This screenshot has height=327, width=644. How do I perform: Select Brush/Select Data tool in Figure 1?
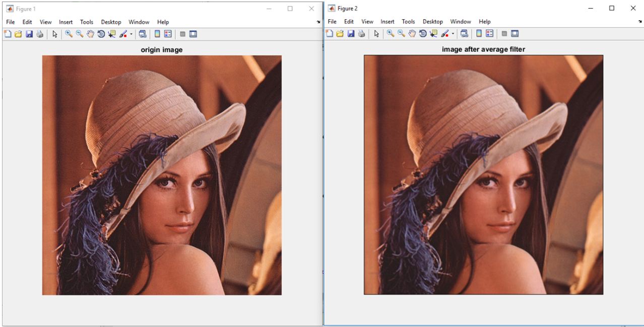pyautogui.click(x=123, y=34)
